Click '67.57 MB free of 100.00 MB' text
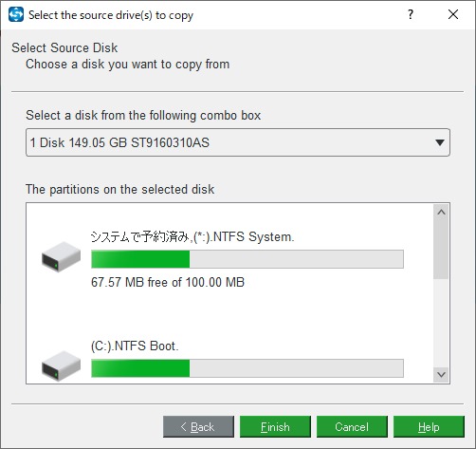The width and height of the screenshot is (476, 449). 168,282
